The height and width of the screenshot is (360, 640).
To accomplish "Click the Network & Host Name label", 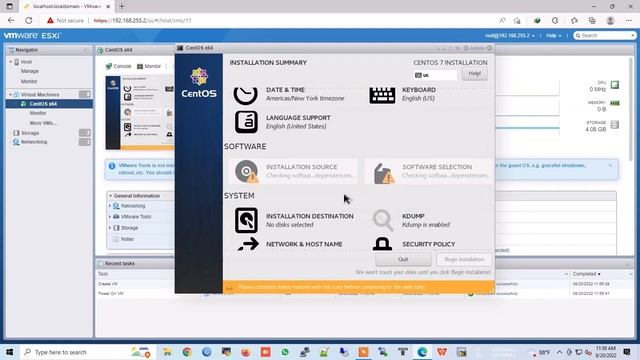I will click(x=304, y=244).
